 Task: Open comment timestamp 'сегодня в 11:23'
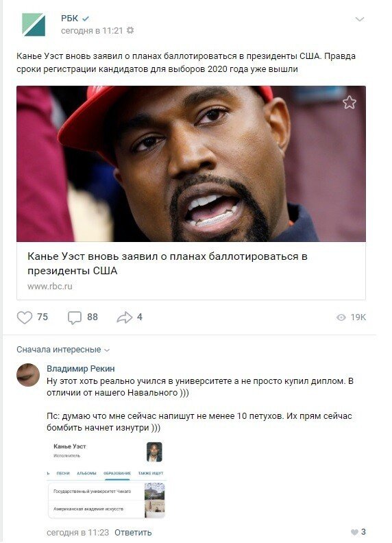pos(78,532)
